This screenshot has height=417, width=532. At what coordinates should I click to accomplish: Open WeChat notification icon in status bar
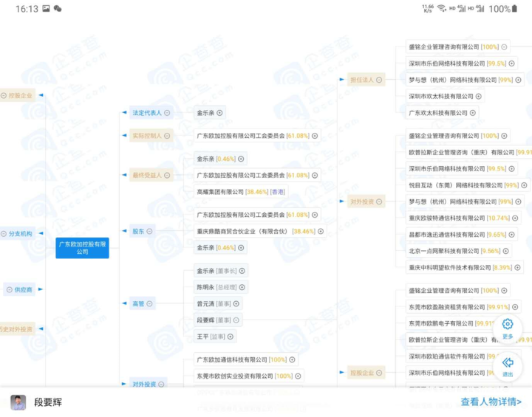point(58,9)
